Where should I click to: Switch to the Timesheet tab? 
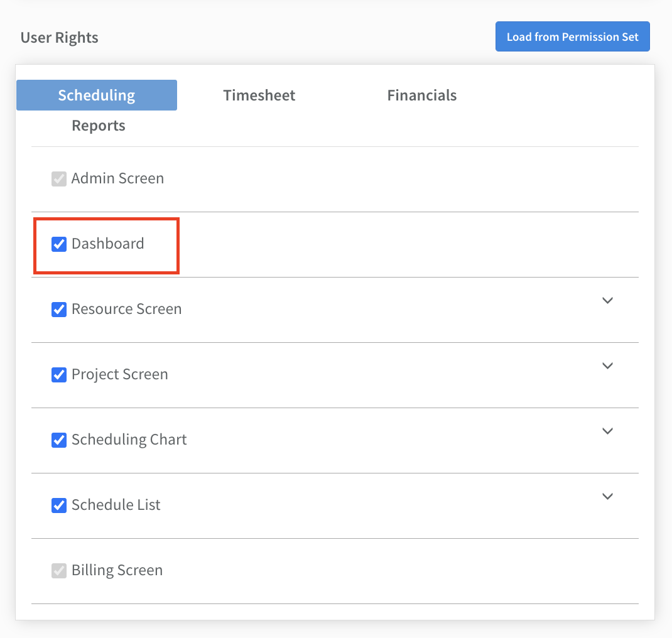tap(259, 95)
